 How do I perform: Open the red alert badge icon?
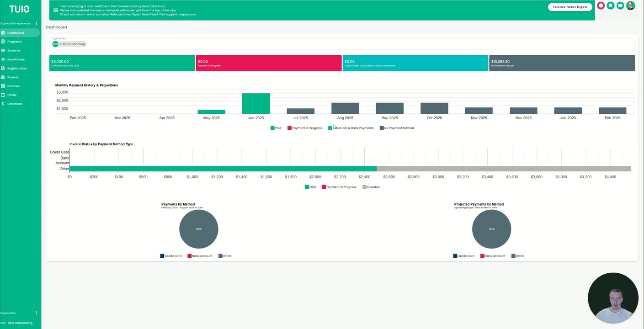(x=601, y=5)
